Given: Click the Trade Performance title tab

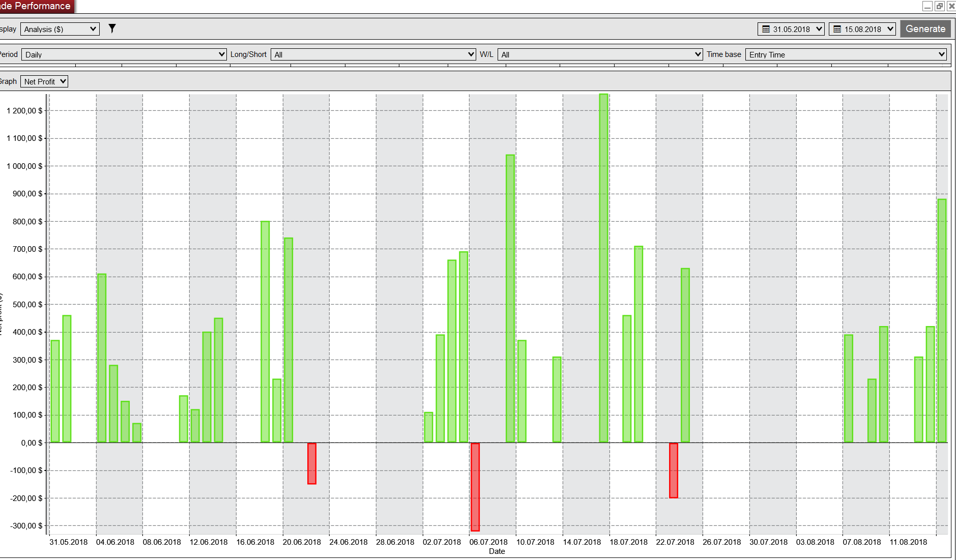Looking at the screenshot, I should 37,6.
